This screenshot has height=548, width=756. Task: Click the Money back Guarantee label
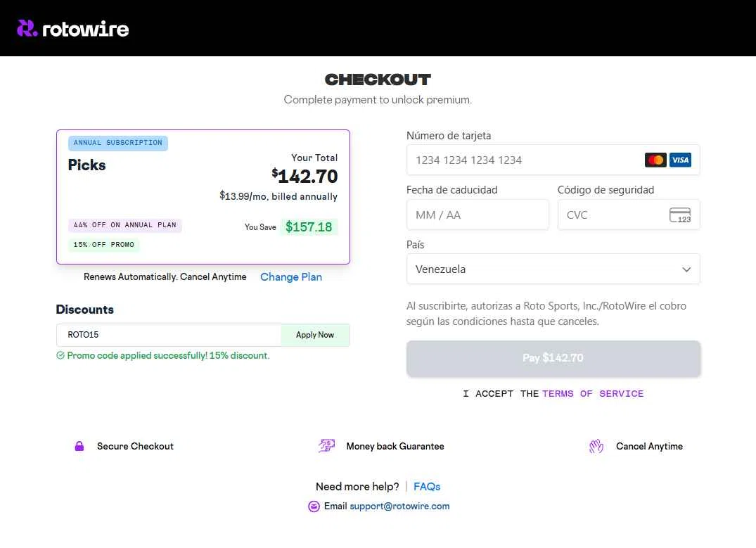click(395, 446)
